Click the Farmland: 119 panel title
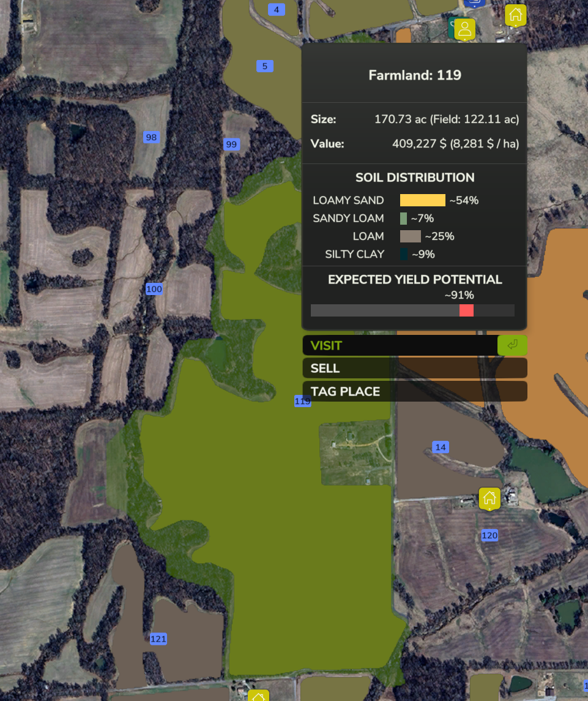The width and height of the screenshot is (588, 701). (414, 75)
